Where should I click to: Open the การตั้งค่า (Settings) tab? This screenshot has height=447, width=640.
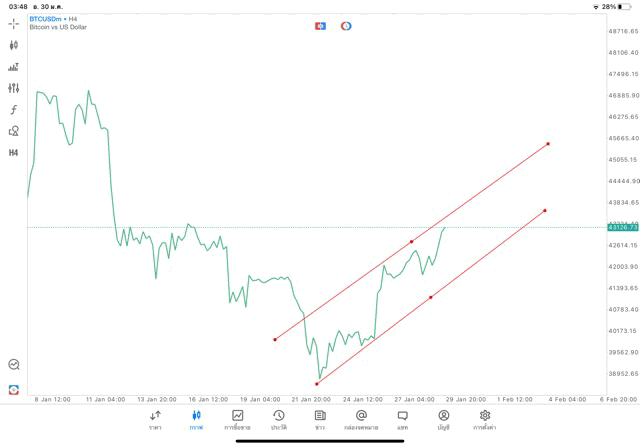click(485, 419)
